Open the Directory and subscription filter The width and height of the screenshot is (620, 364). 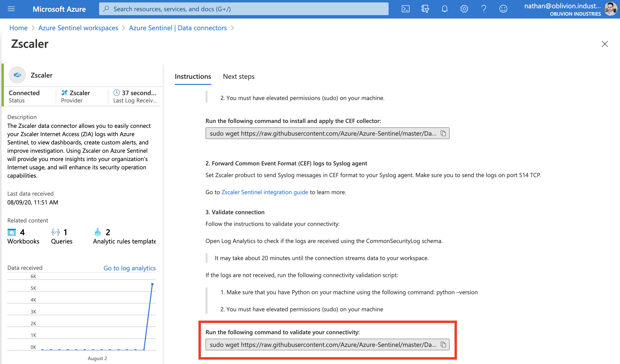click(x=425, y=9)
